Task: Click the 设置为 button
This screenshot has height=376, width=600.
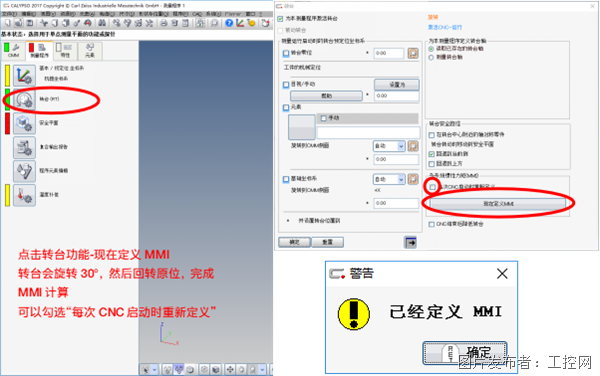Action: 396,85
